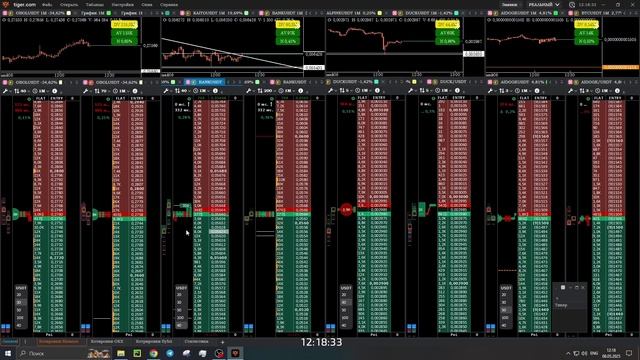Screen dimensions: 640x360
Task: Click the round info icon in leftmost OBOLUSDT order book
Action: tap(55, 91)
